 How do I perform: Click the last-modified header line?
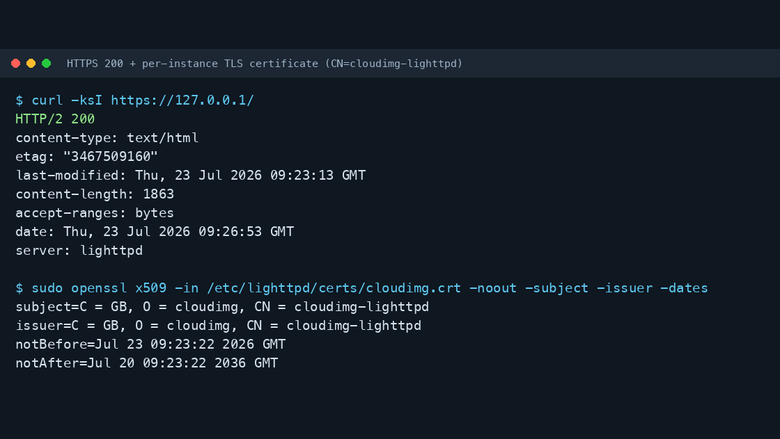point(191,176)
